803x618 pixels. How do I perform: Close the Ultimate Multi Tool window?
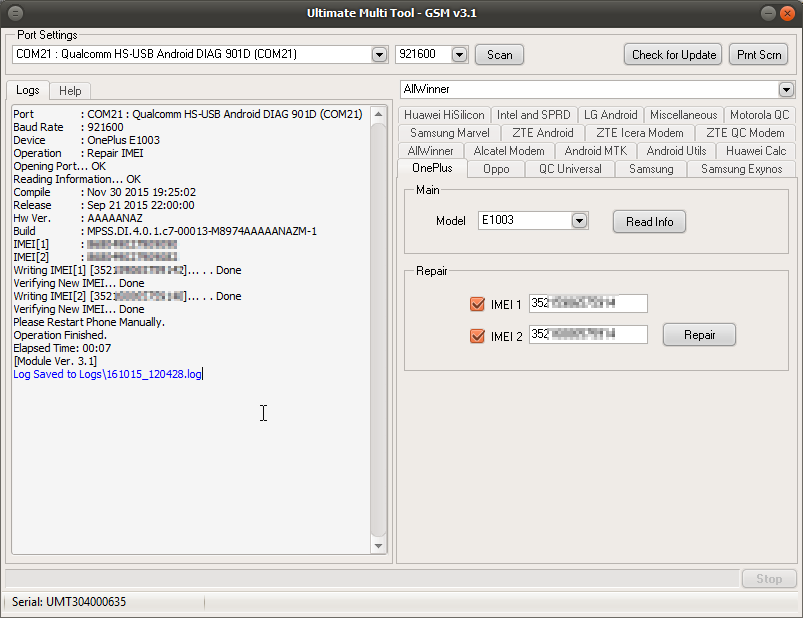click(x=789, y=13)
